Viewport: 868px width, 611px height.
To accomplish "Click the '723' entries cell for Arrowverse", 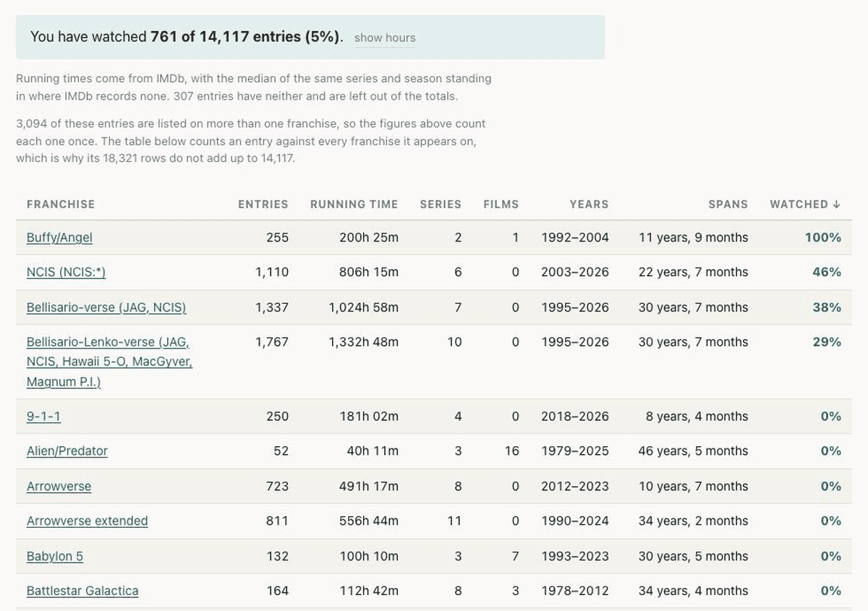I will 277,486.
